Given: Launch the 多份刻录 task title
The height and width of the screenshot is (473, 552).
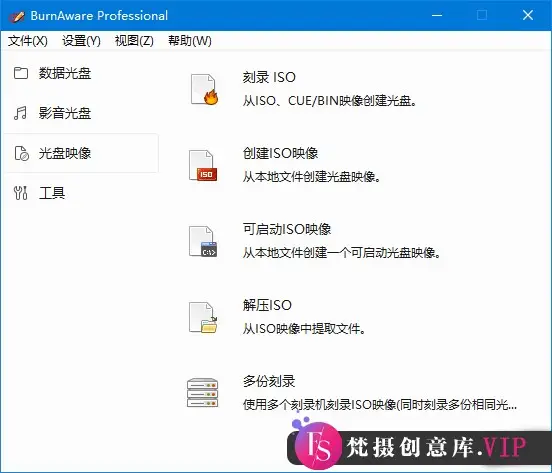Looking at the screenshot, I should [x=269, y=381].
